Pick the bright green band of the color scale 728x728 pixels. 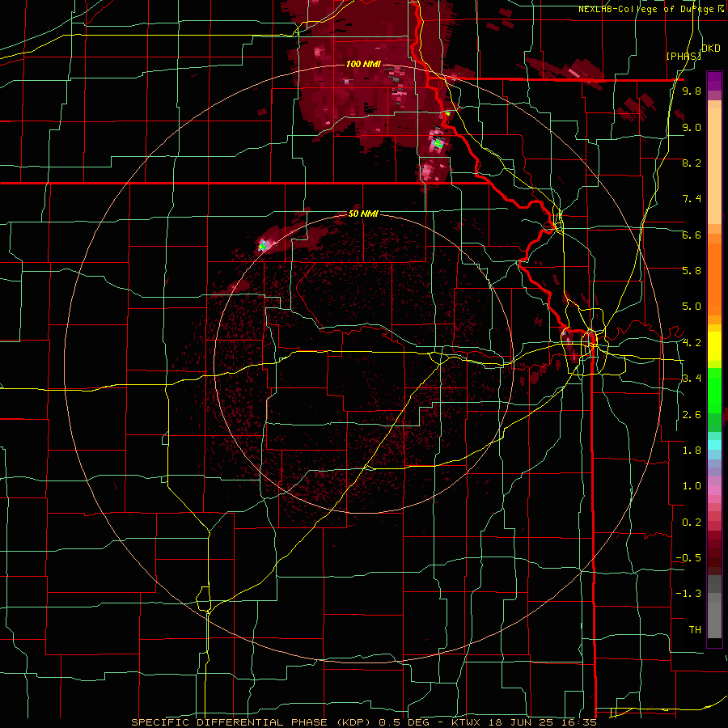tap(714, 389)
